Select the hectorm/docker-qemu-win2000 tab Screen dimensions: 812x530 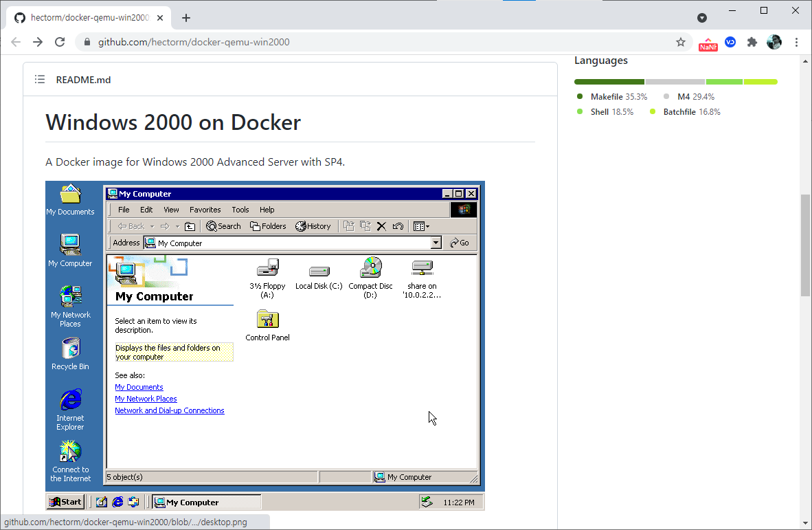point(89,18)
